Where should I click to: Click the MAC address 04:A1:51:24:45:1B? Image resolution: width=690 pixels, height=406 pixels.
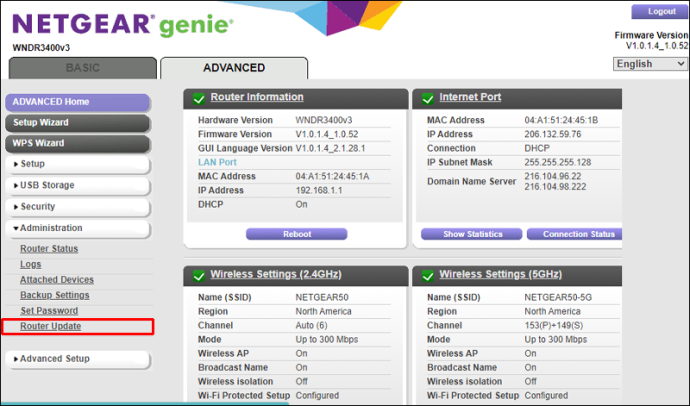tap(561, 120)
